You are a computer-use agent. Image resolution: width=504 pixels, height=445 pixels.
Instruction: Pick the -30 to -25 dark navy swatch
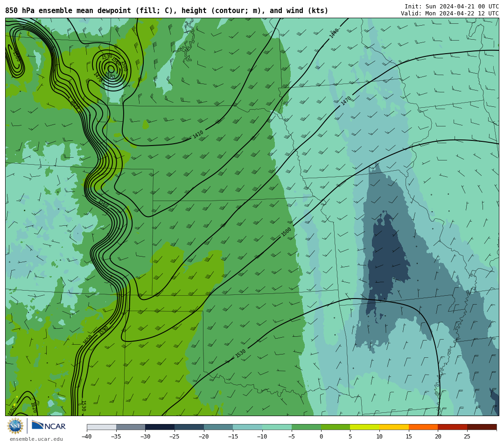click(160, 427)
